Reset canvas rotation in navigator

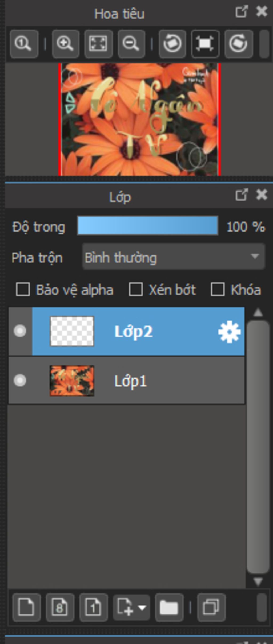tap(205, 44)
